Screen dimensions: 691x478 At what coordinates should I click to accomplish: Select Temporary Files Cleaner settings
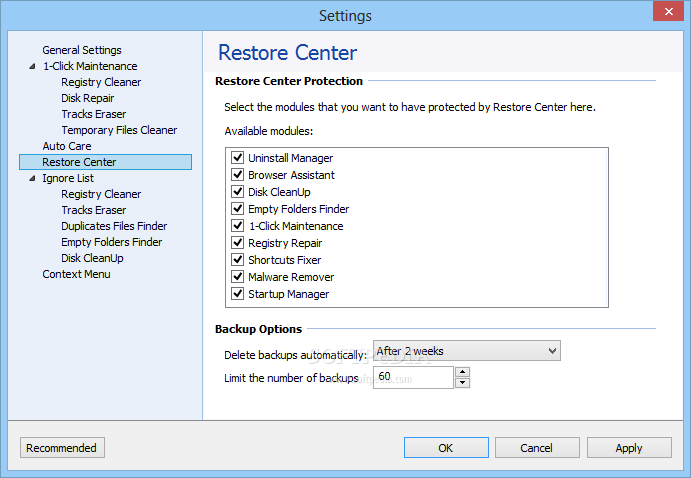click(x=119, y=130)
